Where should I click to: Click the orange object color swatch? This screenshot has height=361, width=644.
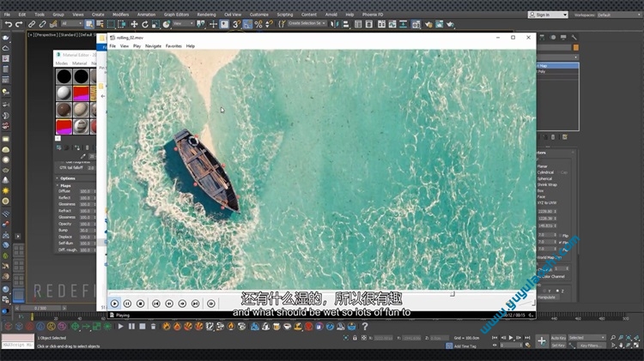coord(576,47)
